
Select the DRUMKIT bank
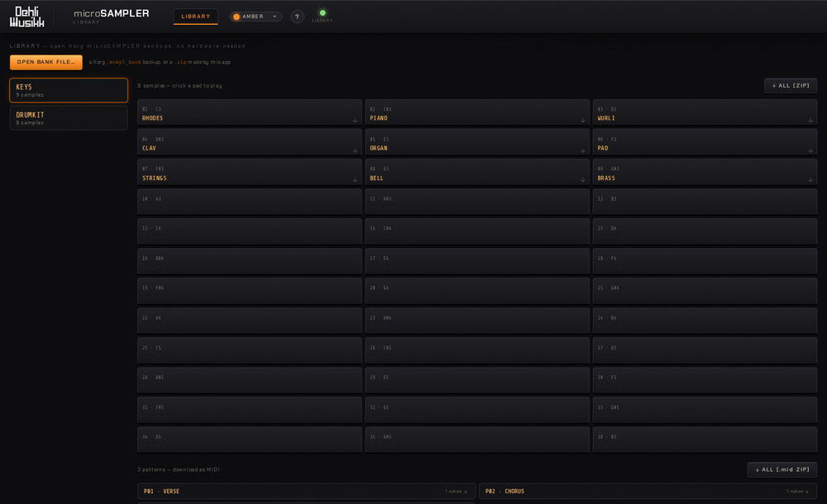[x=69, y=117]
